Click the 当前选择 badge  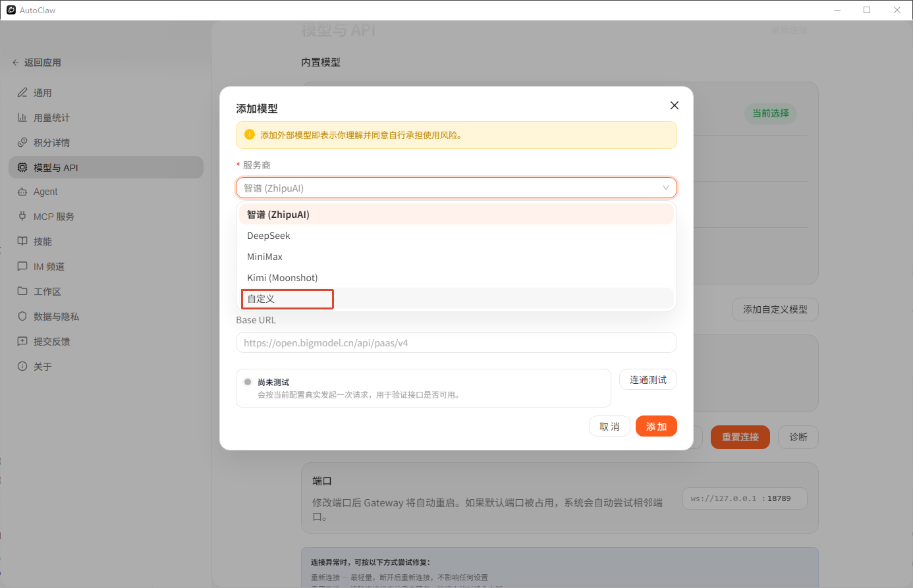point(771,113)
